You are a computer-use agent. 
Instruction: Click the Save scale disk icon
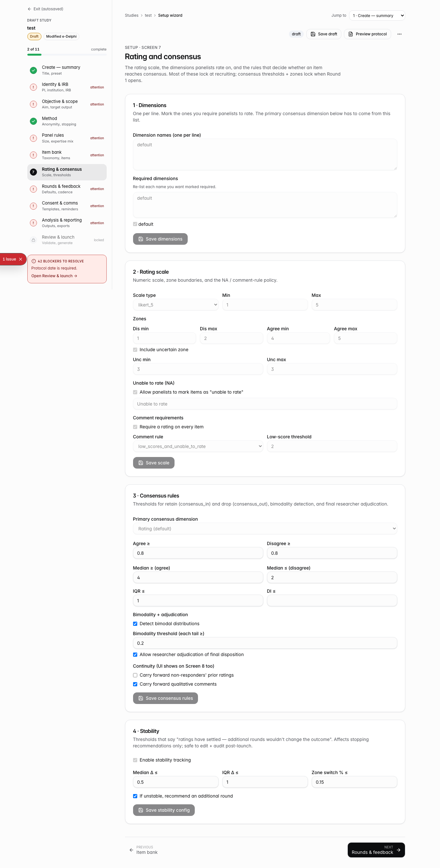pos(141,463)
